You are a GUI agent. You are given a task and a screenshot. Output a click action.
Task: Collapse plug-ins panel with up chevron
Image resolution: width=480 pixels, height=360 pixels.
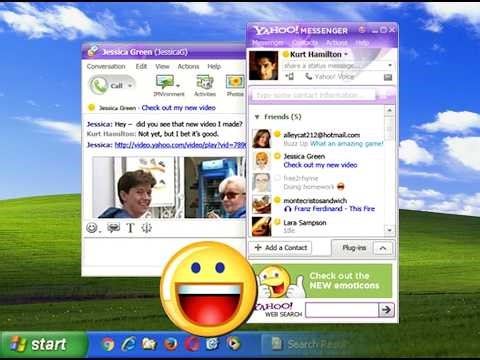[x=383, y=248]
